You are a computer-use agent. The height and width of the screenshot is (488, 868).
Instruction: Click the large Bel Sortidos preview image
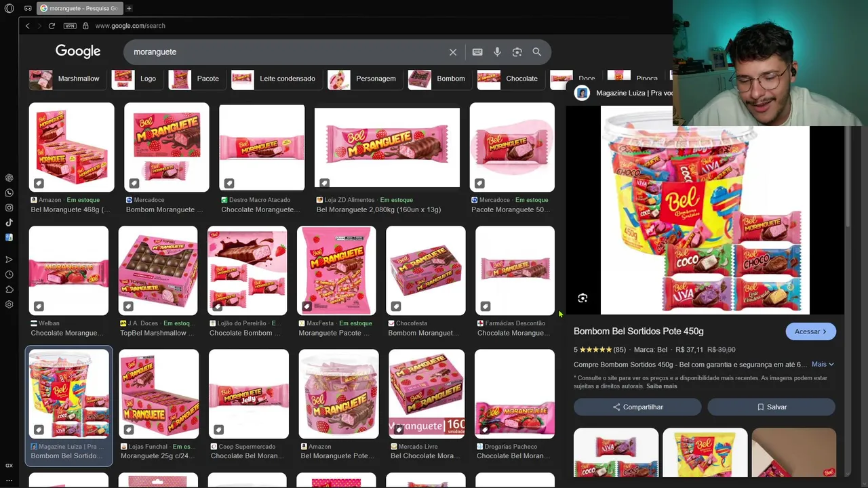click(x=705, y=210)
